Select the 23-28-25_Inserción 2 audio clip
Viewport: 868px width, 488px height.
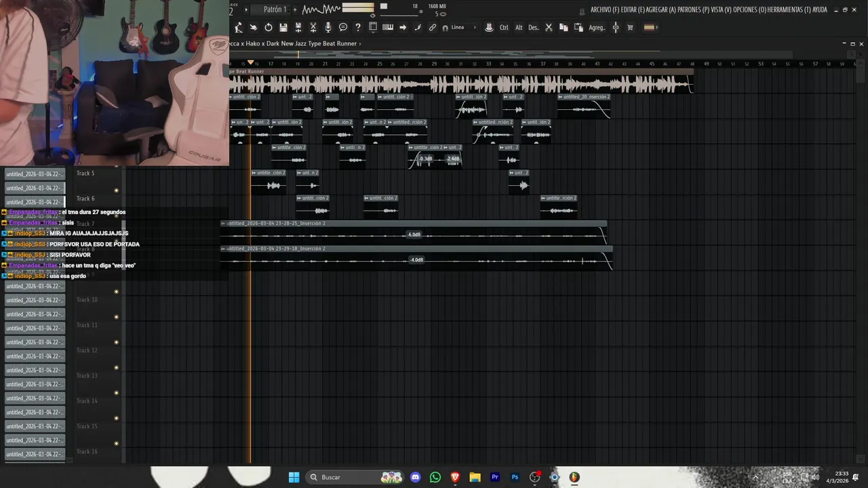point(414,231)
